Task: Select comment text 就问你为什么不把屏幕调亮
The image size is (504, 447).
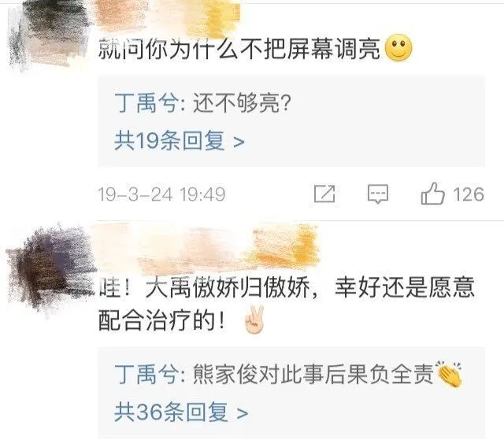Action: 239,49
